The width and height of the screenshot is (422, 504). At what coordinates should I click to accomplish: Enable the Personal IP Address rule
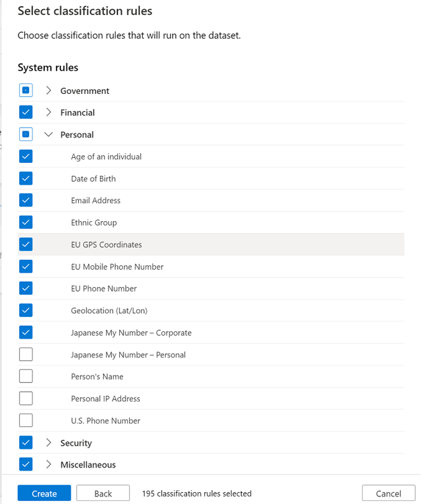pos(25,398)
